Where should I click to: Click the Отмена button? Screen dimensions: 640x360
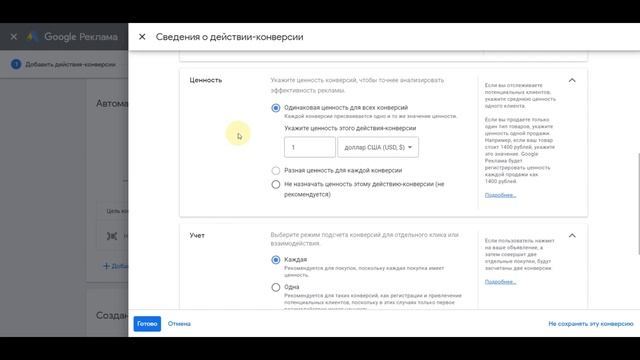point(179,324)
